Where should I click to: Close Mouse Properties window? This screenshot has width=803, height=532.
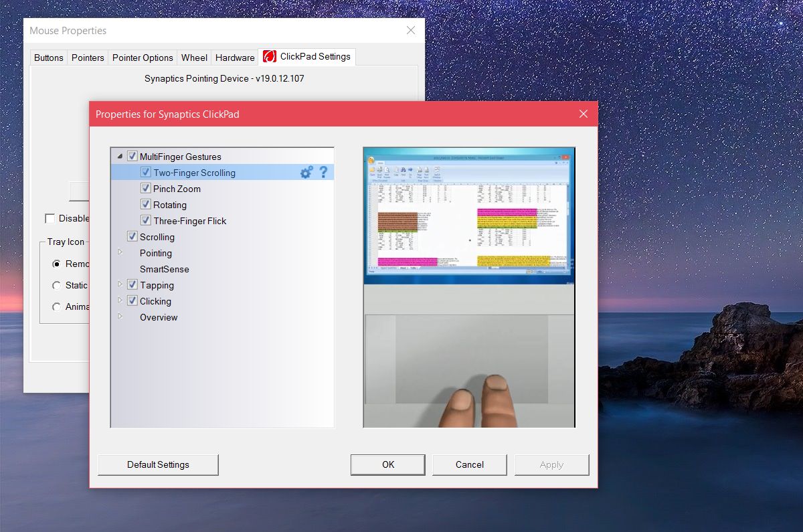click(x=411, y=31)
